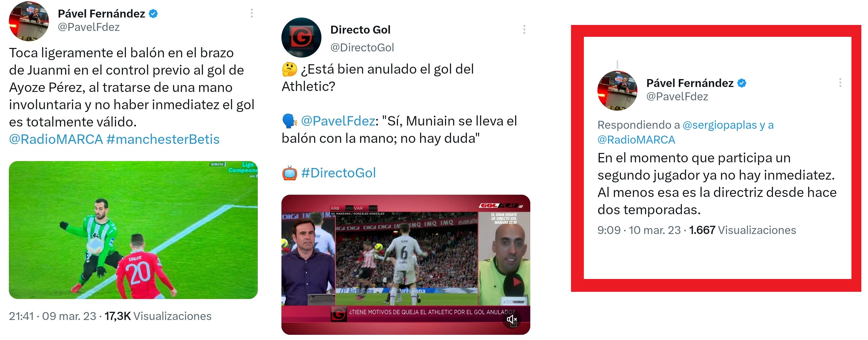Open the 21:41 · 09 mar. 23 timestamp

(x=53, y=316)
